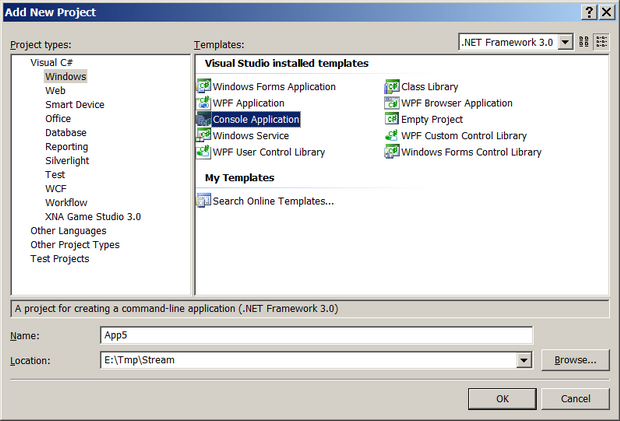The image size is (620, 421).
Task: Click the Empty Project template icon
Action: (392, 119)
